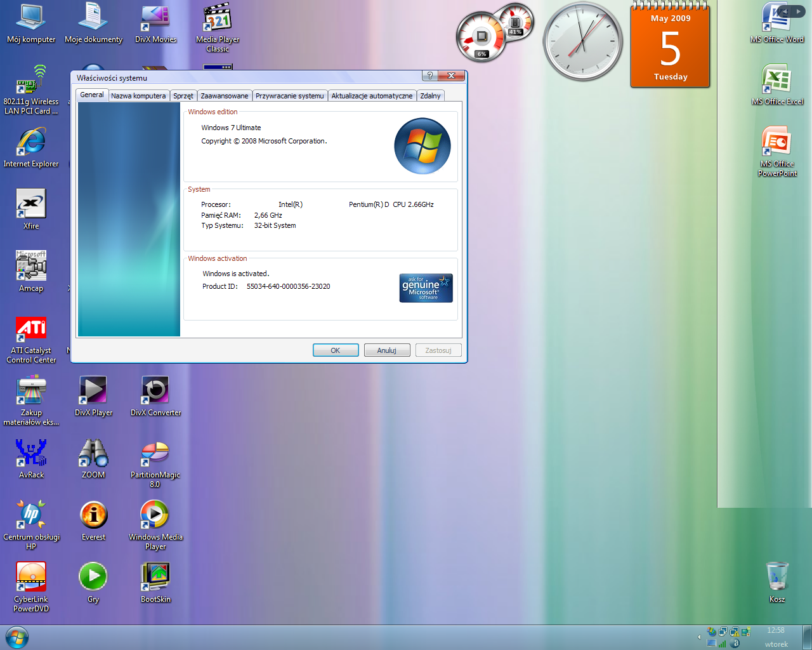Open Mój komputer desktop icon
812x650 pixels.
pyautogui.click(x=31, y=23)
